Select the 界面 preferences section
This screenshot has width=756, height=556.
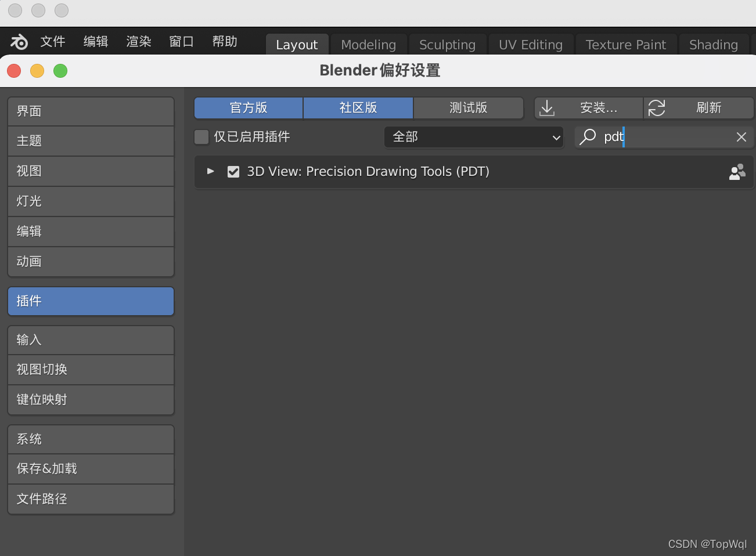[x=91, y=111]
